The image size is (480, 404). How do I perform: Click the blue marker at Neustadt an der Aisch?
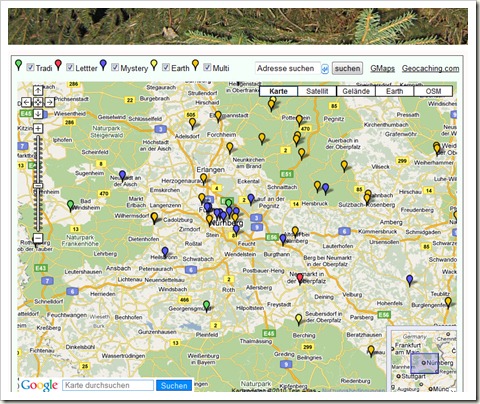point(122,176)
